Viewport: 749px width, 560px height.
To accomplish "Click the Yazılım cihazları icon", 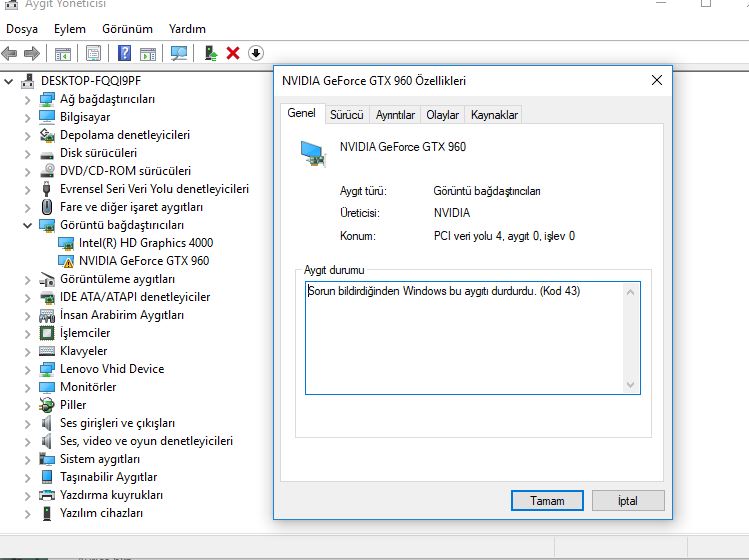I will point(47,513).
